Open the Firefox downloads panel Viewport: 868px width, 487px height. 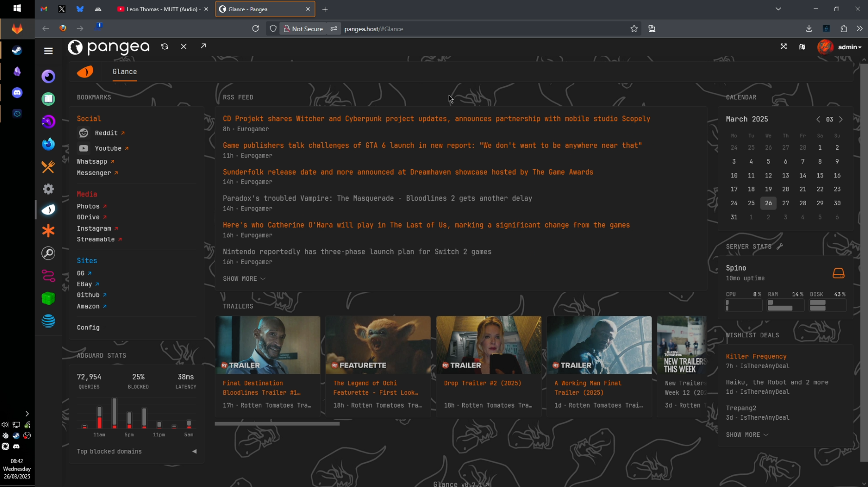pos(809,29)
